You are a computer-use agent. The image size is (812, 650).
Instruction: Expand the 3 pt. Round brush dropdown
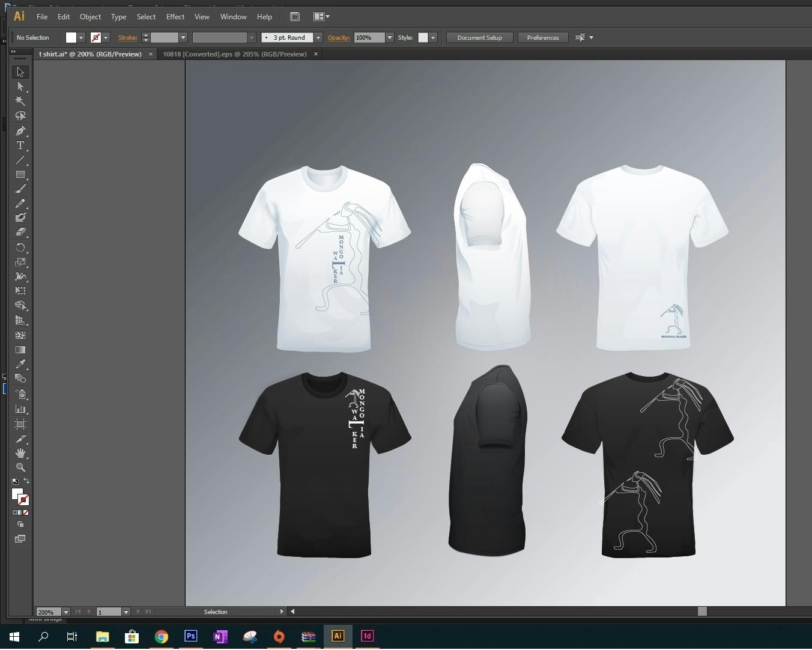click(x=318, y=37)
